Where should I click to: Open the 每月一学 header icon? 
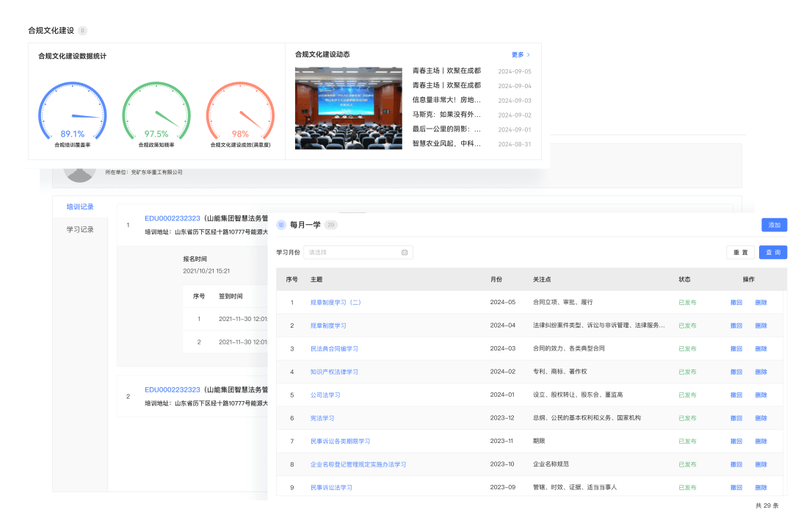coord(281,225)
